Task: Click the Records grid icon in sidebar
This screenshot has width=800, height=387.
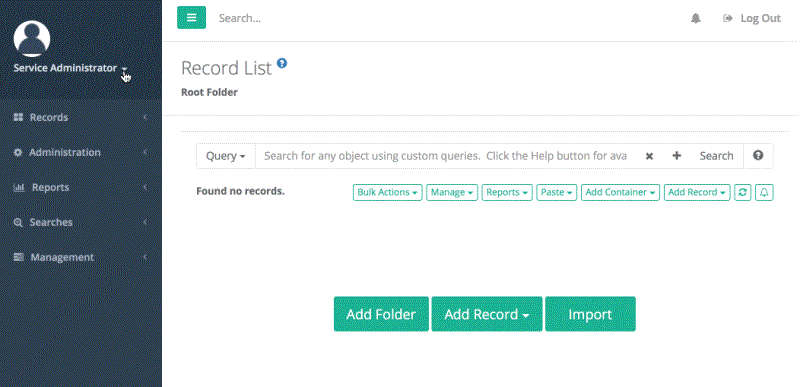Action: (x=18, y=117)
